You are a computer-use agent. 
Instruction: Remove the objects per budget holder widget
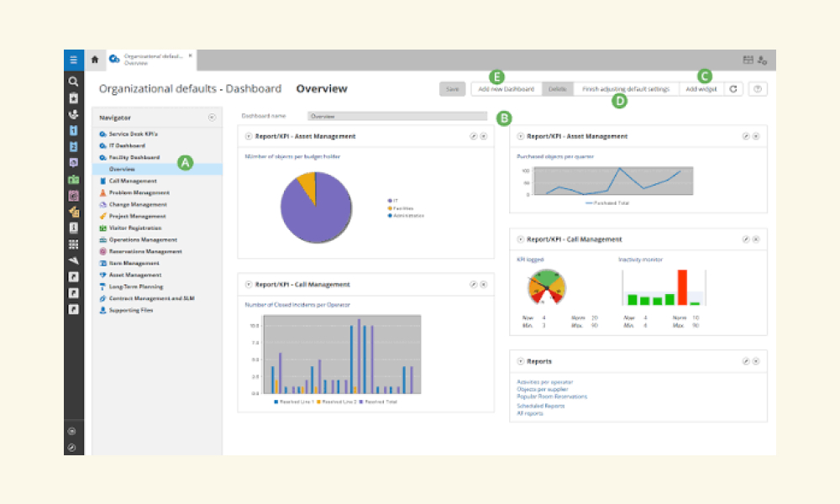(x=484, y=136)
